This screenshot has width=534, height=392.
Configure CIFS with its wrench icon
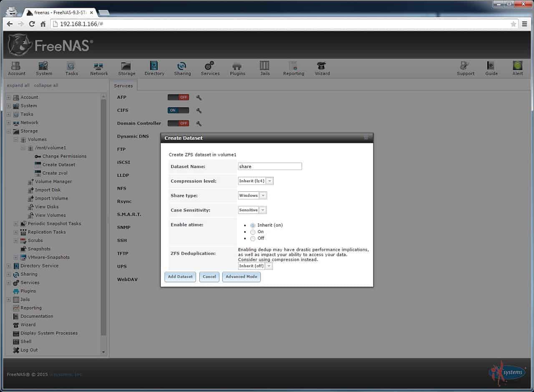click(x=199, y=111)
